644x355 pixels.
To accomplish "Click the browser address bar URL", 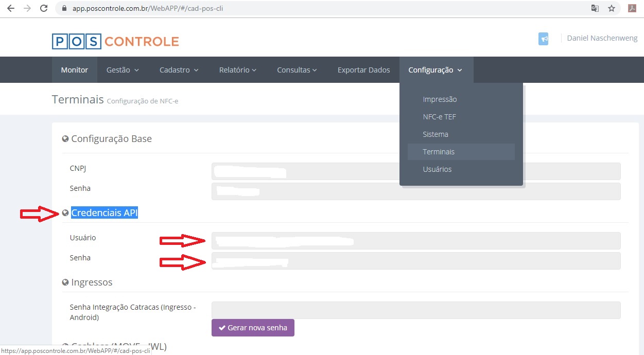I will 148,8.
